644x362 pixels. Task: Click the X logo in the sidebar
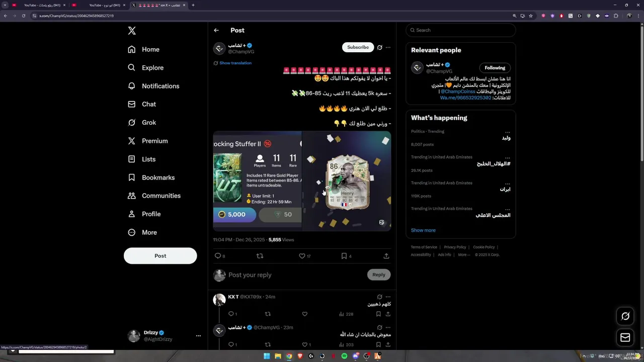[132, 31]
